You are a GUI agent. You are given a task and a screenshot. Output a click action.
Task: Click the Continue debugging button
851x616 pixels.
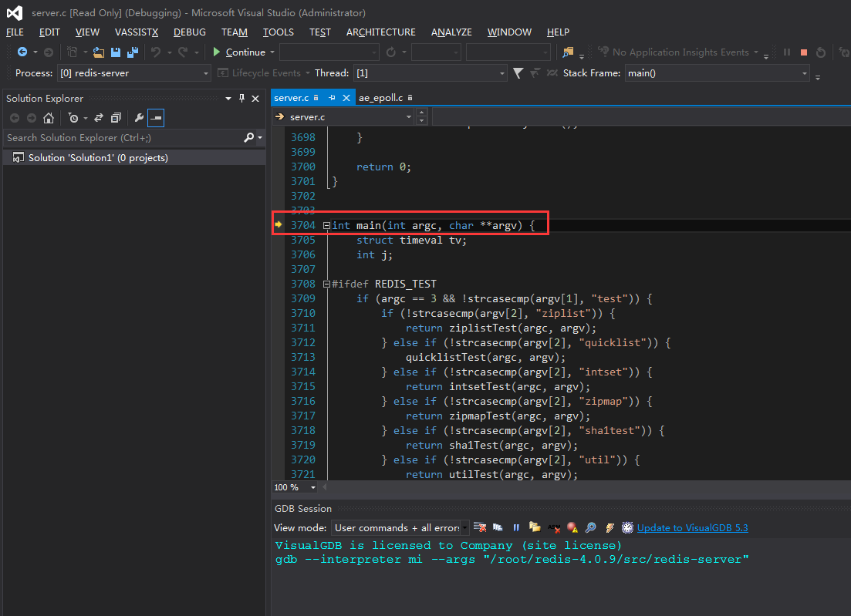239,52
